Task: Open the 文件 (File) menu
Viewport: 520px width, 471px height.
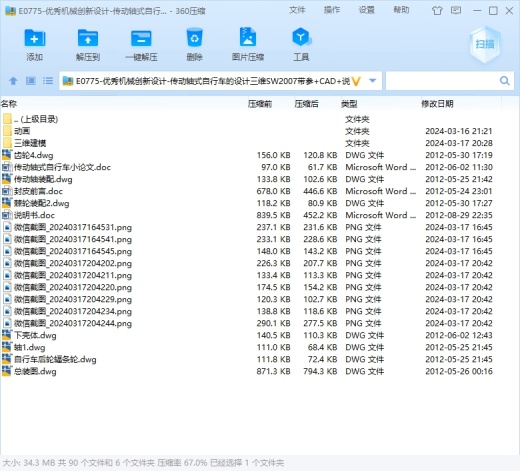Action: pyautogui.click(x=297, y=10)
